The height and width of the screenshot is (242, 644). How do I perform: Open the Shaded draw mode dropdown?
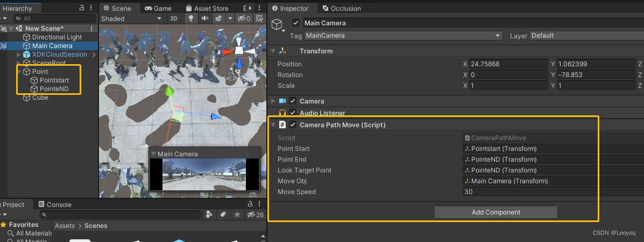(x=131, y=18)
